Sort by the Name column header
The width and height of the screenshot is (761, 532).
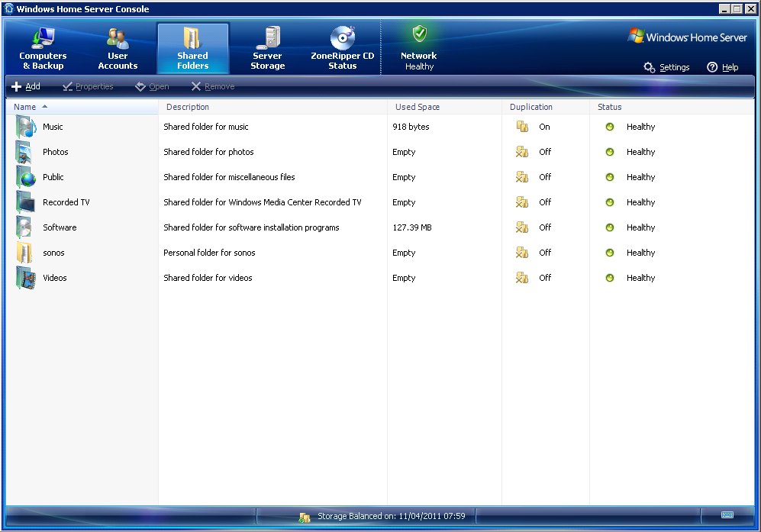(x=82, y=107)
